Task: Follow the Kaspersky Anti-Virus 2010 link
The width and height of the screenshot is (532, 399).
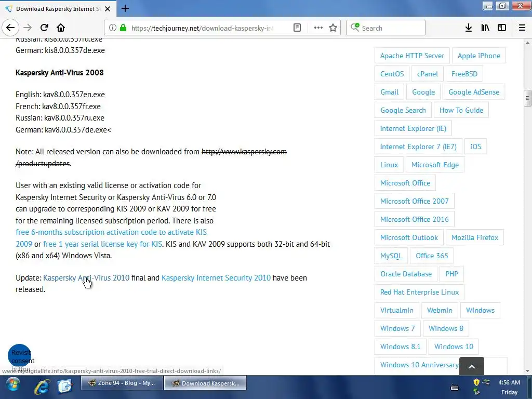Action: tap(86, 278)
